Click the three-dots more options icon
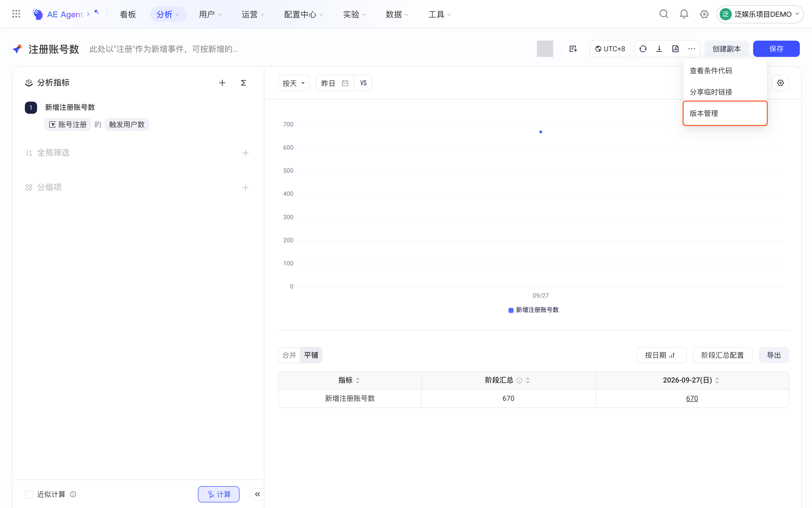The height and width of the screenshot is (508, 812). pyautogui.click(x=691, y=49)
